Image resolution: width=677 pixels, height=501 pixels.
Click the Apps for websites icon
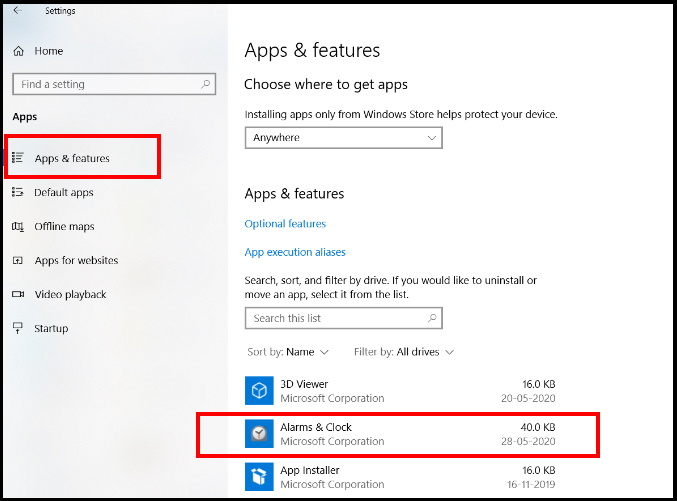tap(18, 260)
